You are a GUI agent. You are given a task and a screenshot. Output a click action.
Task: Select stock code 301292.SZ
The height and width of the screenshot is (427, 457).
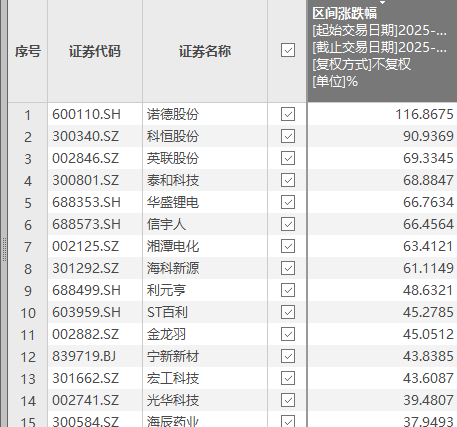[86, 269]
